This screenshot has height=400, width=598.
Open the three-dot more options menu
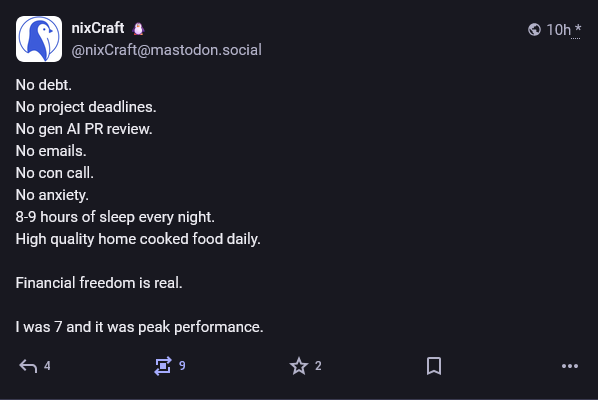point(570,366)
